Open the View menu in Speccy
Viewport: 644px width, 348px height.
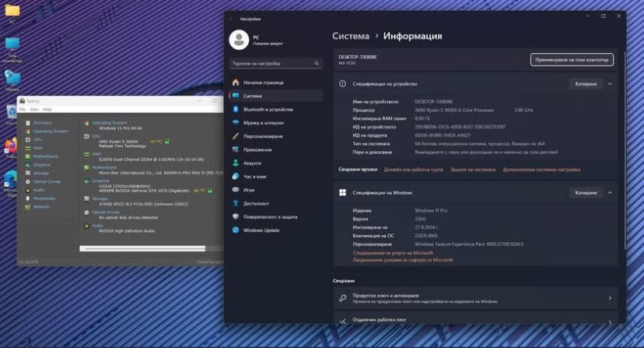(x=34, y=110)
